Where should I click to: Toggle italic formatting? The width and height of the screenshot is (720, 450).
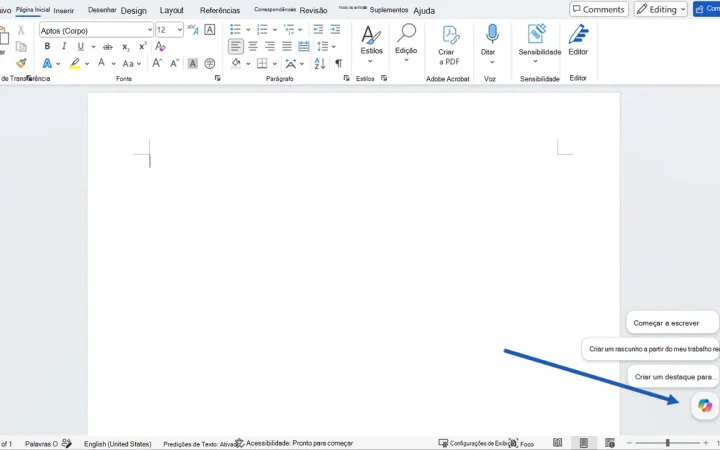64,46
